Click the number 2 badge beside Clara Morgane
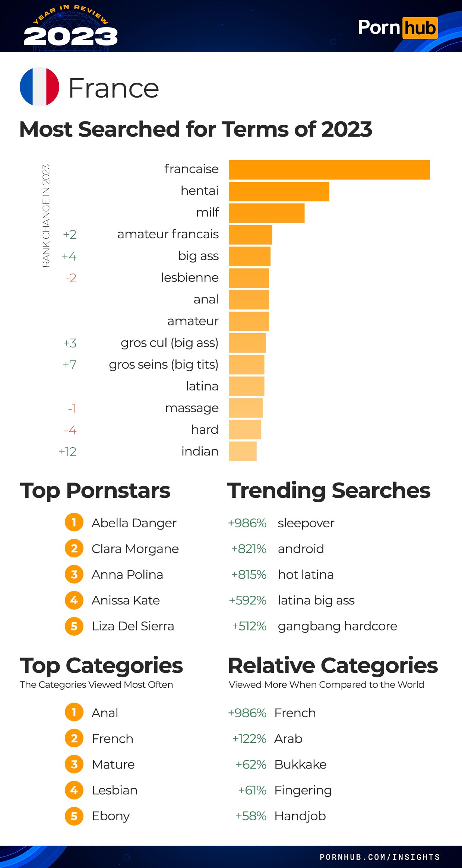The width and height of the screenshot is (462, 868). click(74, 548)
